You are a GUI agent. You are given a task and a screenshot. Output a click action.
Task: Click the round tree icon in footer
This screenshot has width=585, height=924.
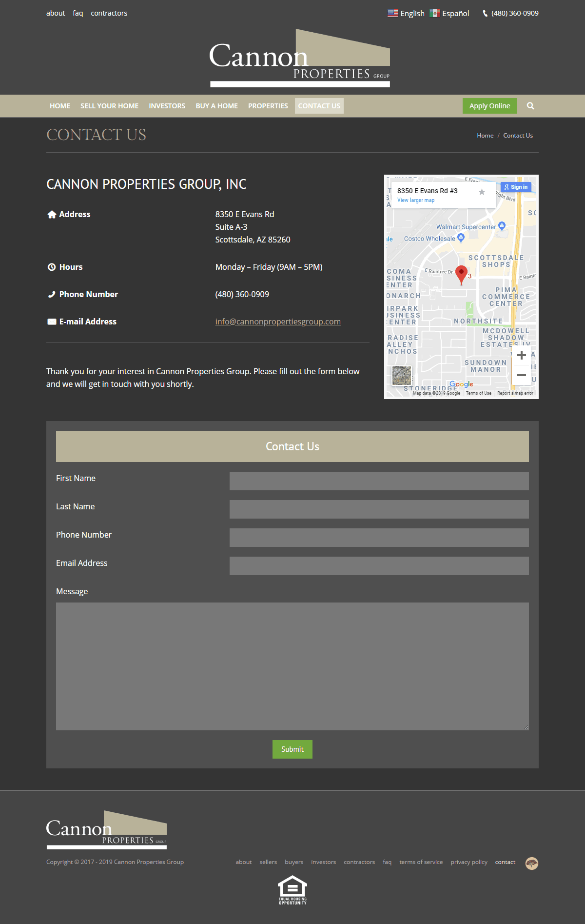point(532,863)
